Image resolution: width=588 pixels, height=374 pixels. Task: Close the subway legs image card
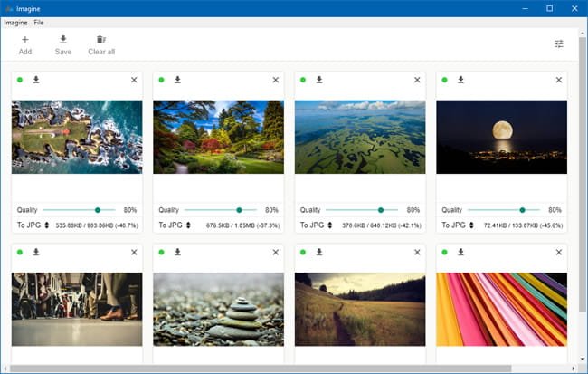[134, 252]
